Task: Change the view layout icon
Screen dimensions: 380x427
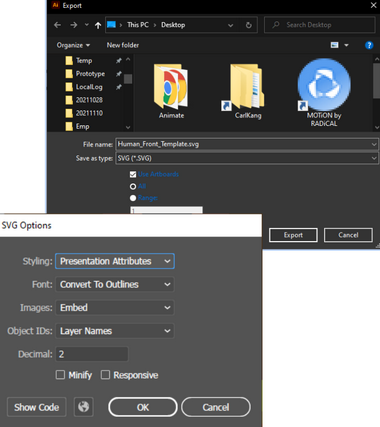Action: [335, 45]
